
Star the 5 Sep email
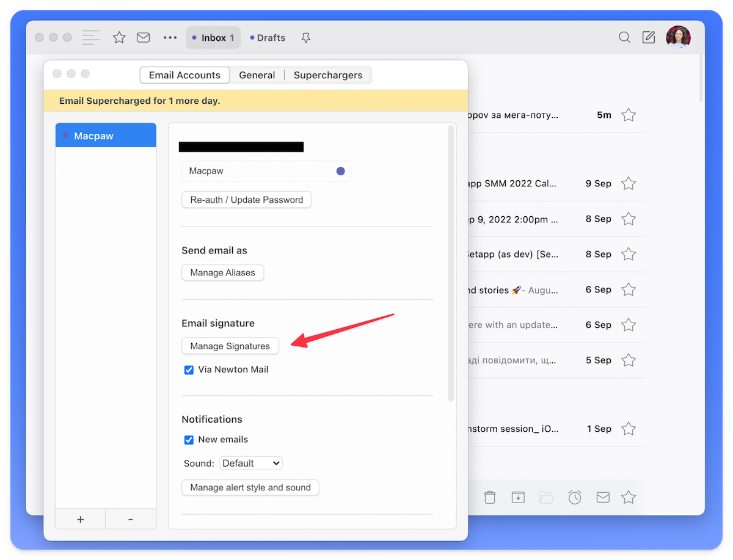629,360
